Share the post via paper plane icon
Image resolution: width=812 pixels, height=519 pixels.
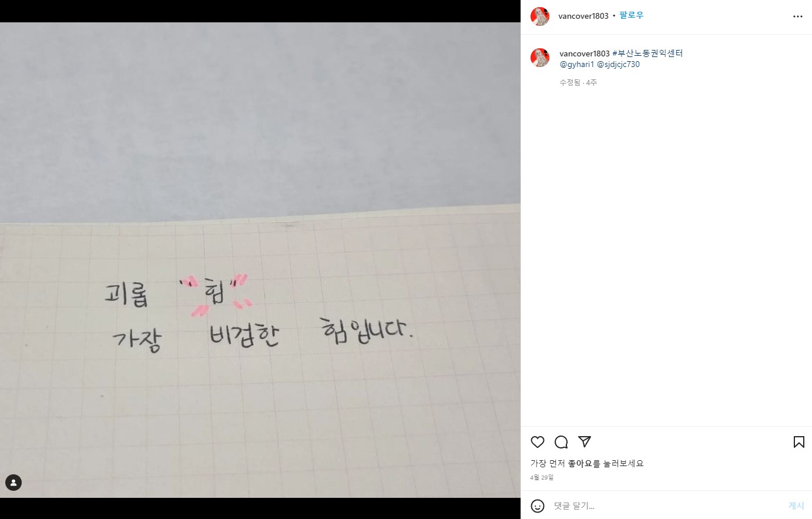(585, 441)
